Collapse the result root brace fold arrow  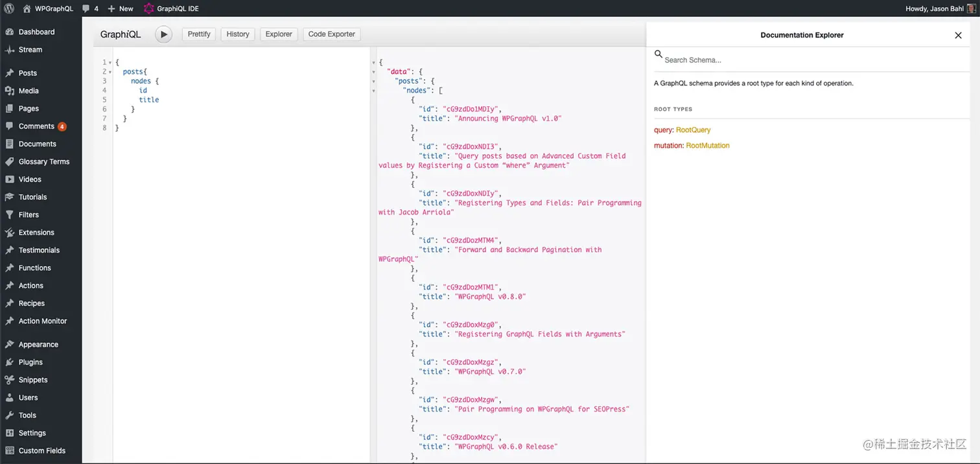click(x=374, y=63)
